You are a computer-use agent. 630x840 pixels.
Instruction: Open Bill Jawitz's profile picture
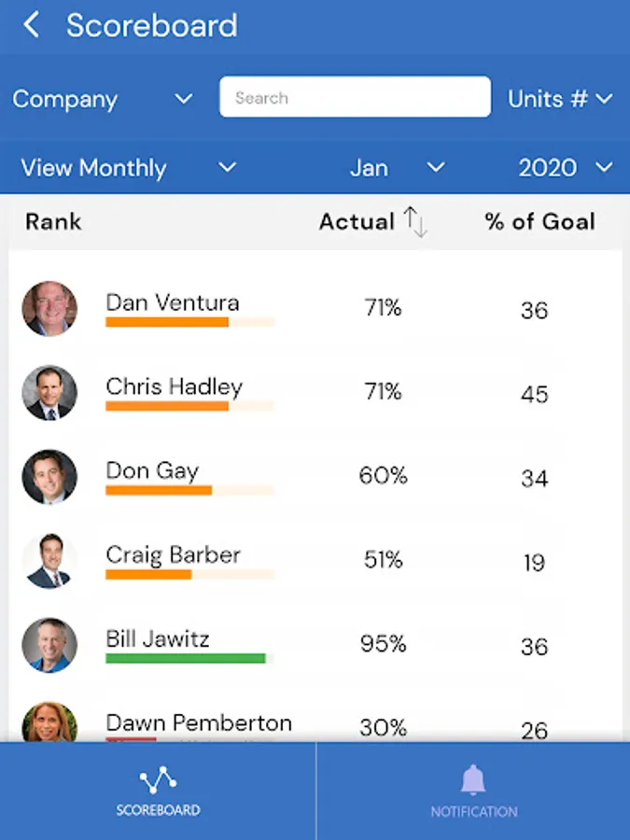click(x=49, y=645)
